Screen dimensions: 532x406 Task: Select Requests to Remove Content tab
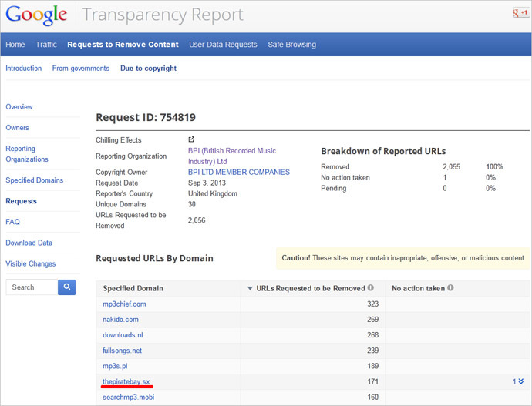coord(123,45)
